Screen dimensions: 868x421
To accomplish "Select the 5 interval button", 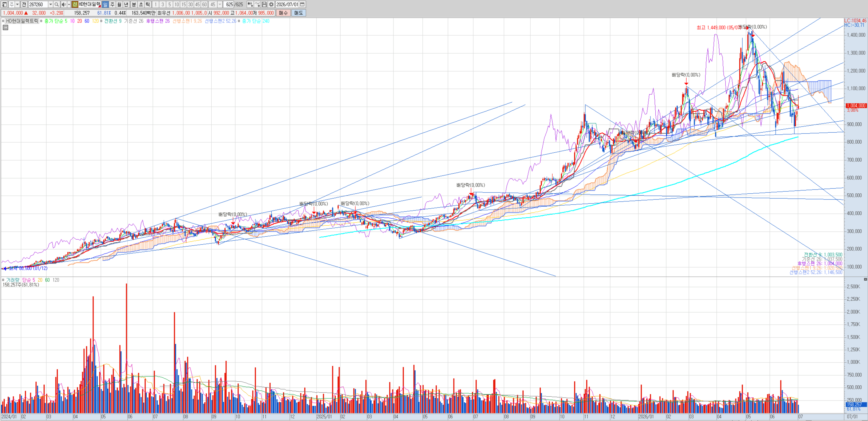I will (x=169, y=4).
